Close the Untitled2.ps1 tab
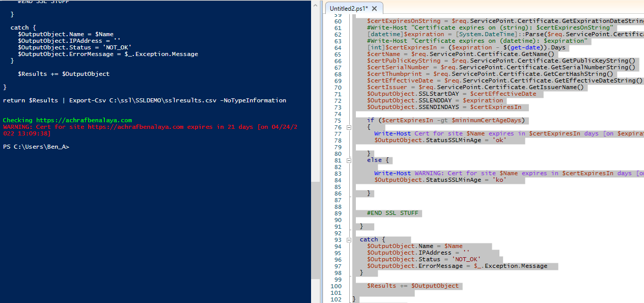 (x=374, y=8)
